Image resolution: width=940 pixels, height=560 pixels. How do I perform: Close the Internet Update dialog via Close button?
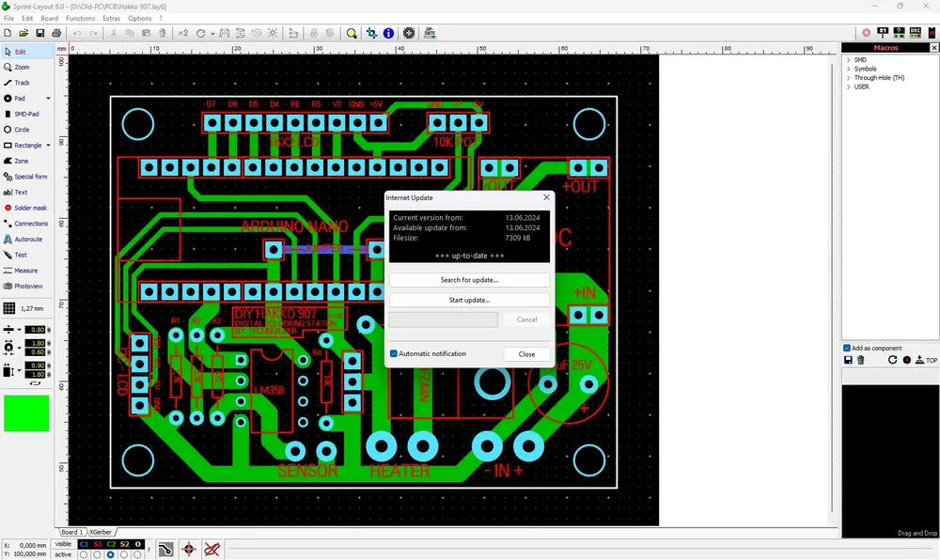(x=526, y=354)
